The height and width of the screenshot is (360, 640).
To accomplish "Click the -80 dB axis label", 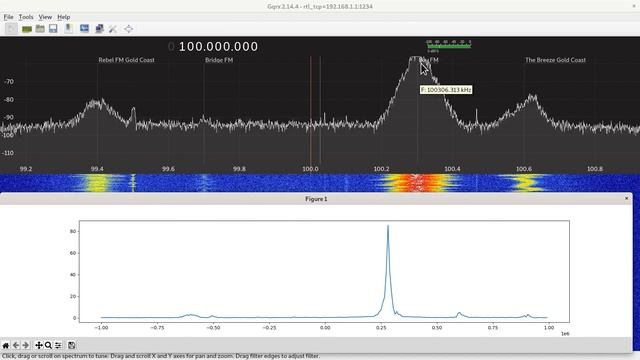I will [x=9, y=100].
